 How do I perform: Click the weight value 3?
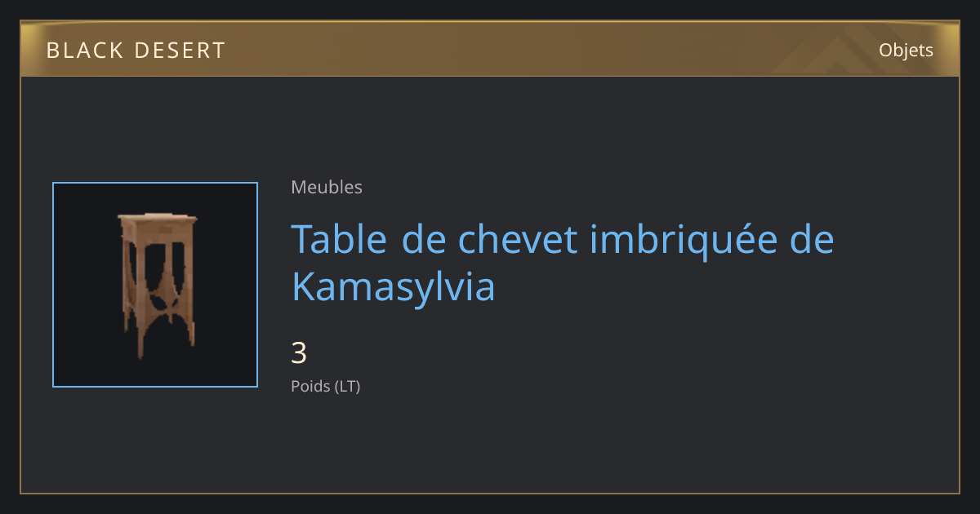pyautogui.click(x=299, y=353)
